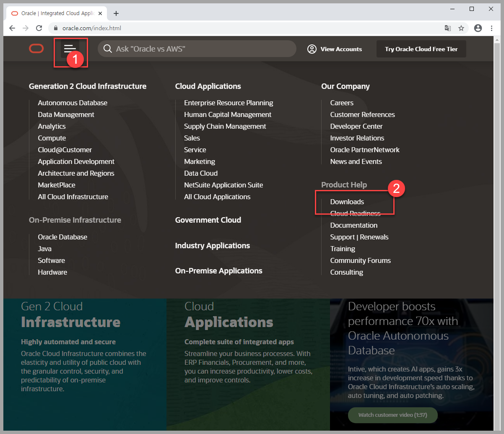Click the site padlock icon

coord(55,29)
